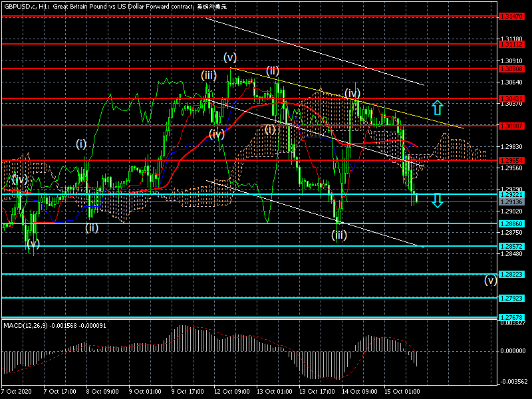The image size is (532, 399).
Task: Select the 1.29020 axis price value
Action: 512,211
